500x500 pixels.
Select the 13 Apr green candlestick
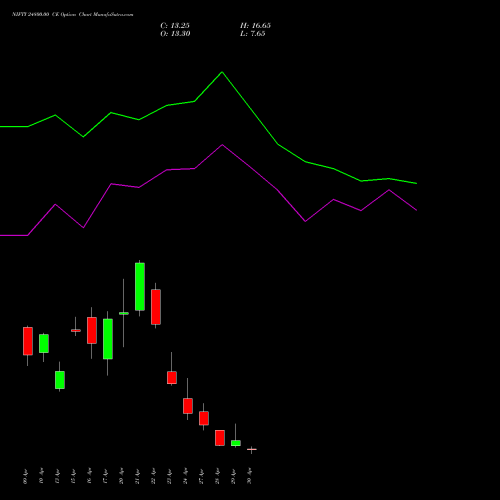[x=60, y=380]
